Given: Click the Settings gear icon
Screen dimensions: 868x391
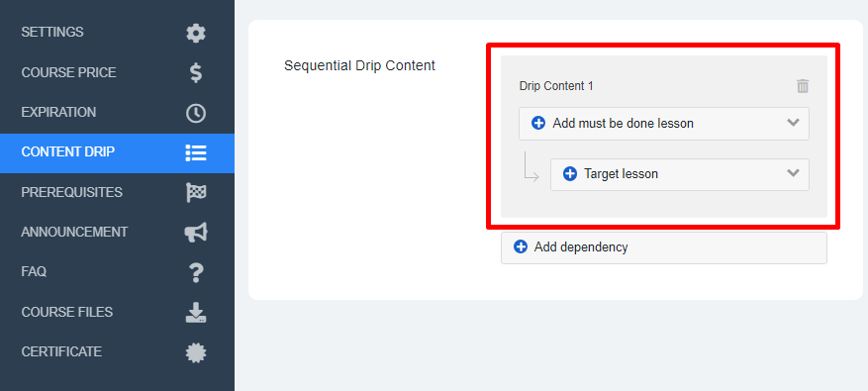Looking at the screenshot, I should pyautogui.click(x=195, y=34).
